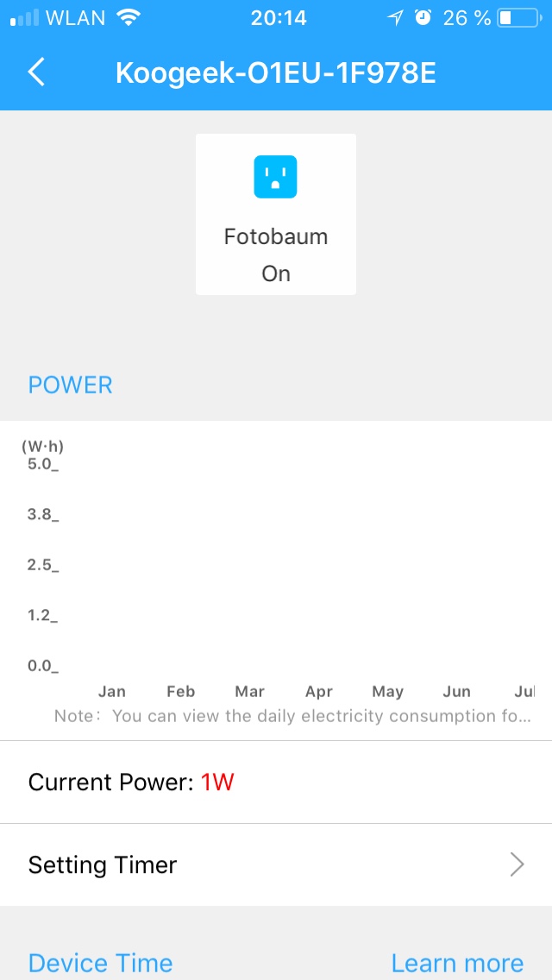552x980 pixels.
Task: Select May on the power chart
Action: [x=388, y=691]
